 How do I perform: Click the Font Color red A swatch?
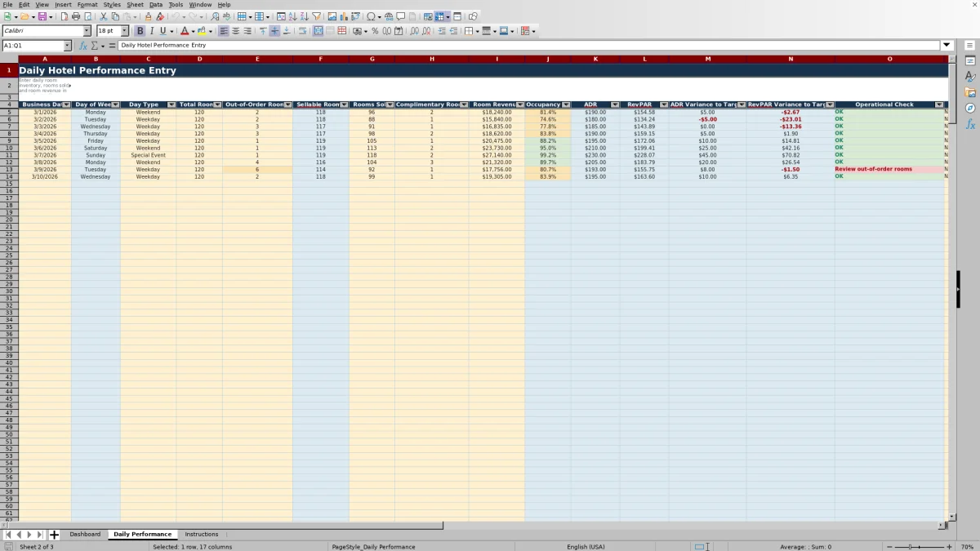click(185, 31)
